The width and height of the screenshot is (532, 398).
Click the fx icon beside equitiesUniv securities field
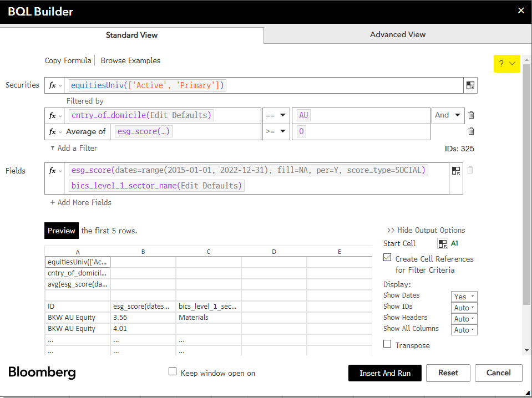coord(53,85)
